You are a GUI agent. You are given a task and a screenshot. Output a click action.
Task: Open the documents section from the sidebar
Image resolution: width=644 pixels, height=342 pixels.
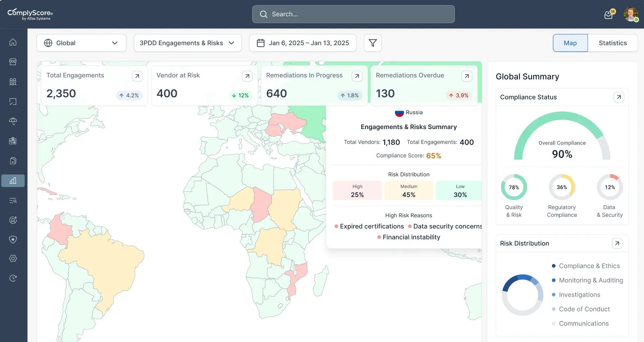pos(13,160)
